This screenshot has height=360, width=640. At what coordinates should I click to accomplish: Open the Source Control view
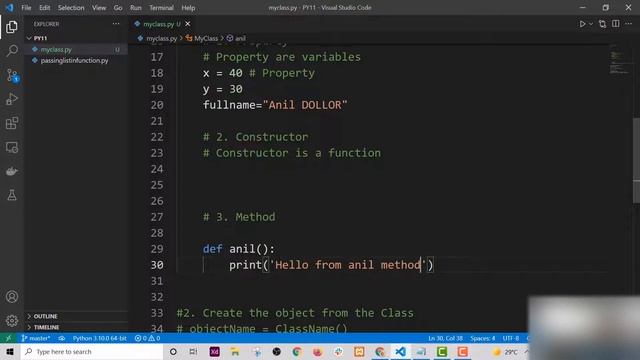(x=12, y=75)
